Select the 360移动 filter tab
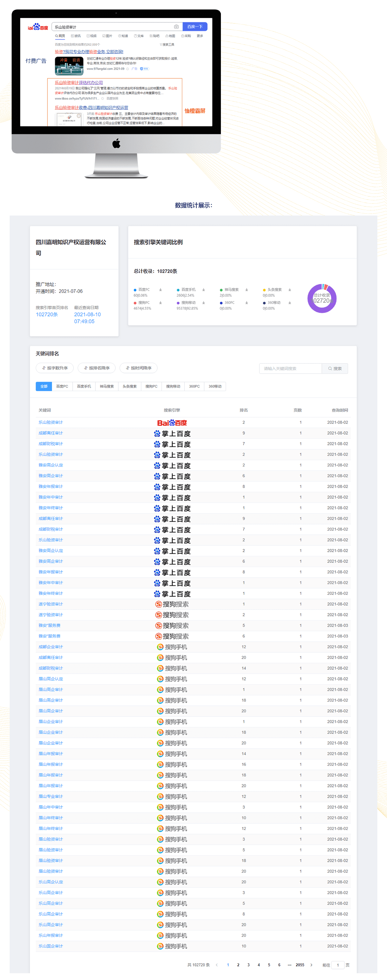Screen dimensions: 387x980 (x=215, y=386)
